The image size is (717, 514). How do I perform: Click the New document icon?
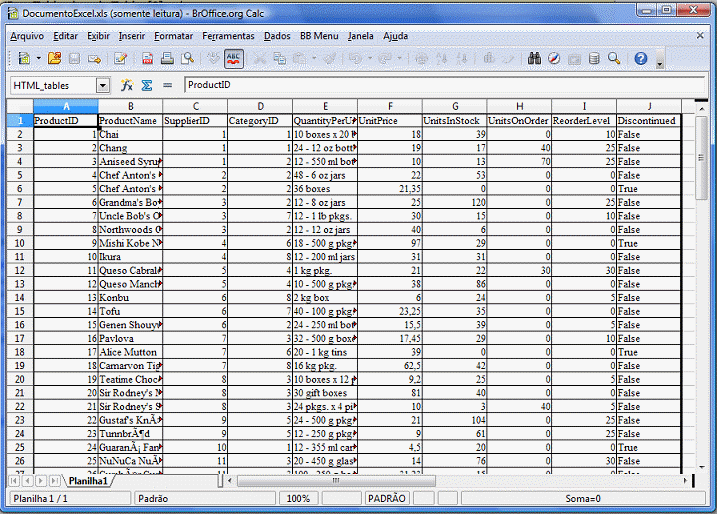[x=24, y=59]
